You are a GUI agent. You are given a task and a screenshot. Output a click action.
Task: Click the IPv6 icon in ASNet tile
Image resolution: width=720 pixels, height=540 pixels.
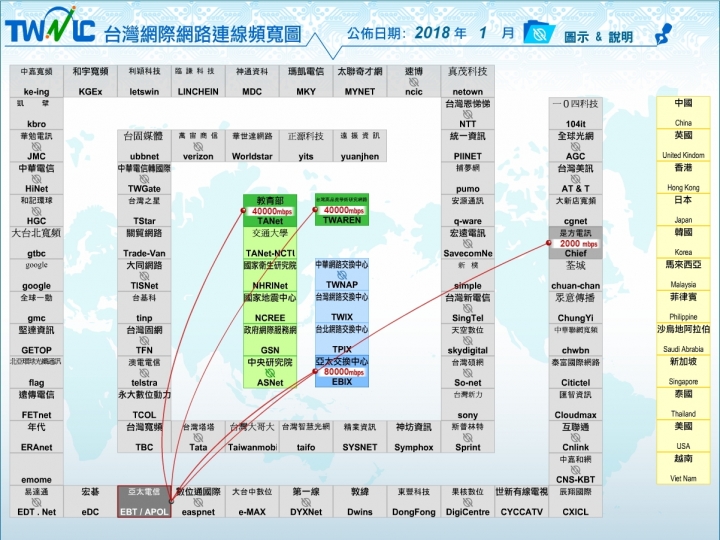tap(270, 372)
